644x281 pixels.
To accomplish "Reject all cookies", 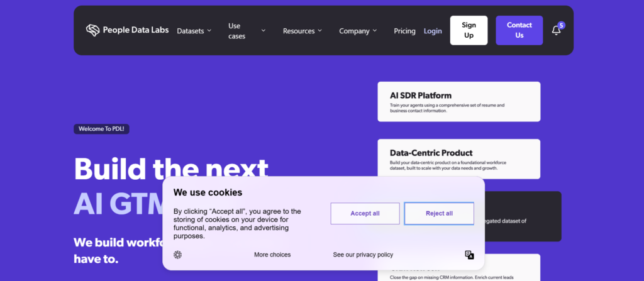I will click(x=439, y=214).
